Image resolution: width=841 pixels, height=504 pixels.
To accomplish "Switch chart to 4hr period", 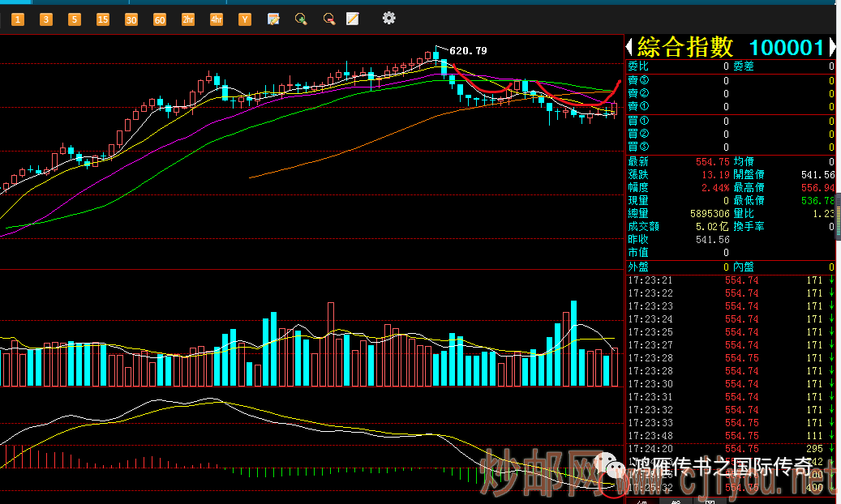I will point(217,19).
